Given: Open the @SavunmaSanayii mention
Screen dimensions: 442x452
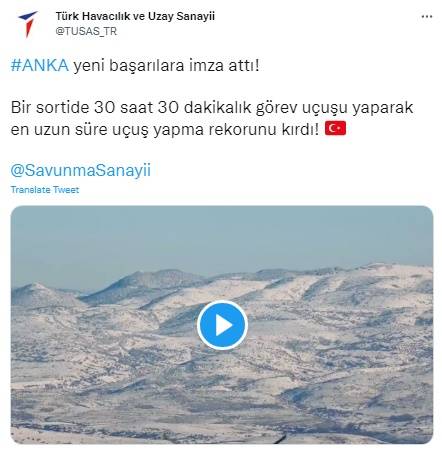Looking at the screenshot, I should (x=81, y=170).
